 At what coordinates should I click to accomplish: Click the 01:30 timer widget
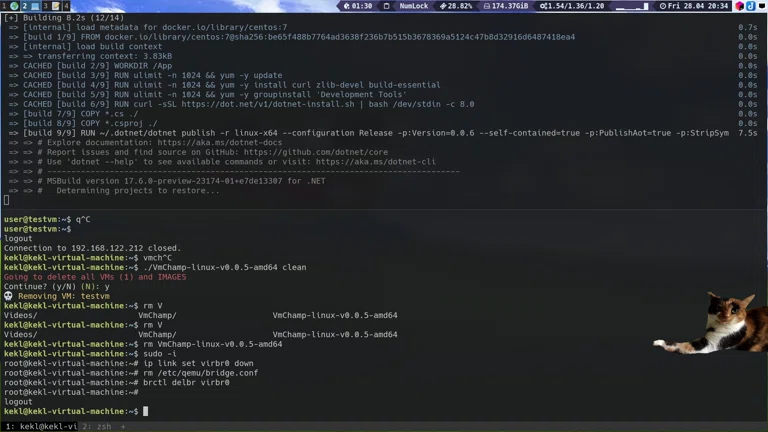point(357,6)
